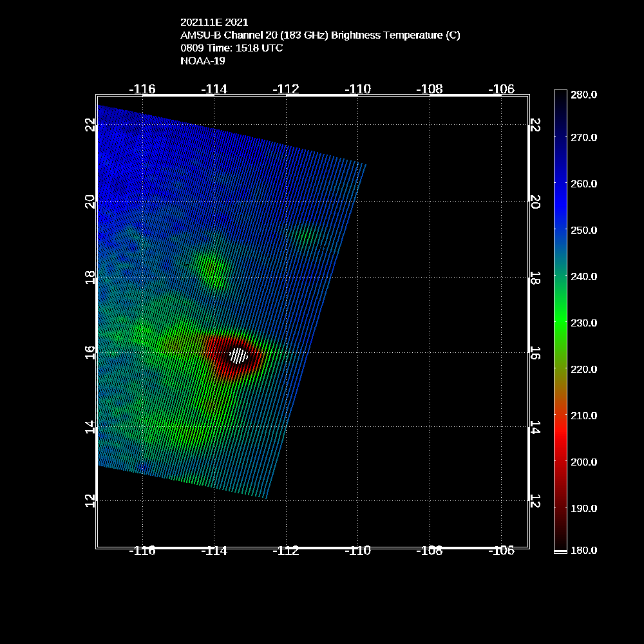Click the '202111E 2021' title line
This screenshot has height=644, width=644.
(214, 22)
